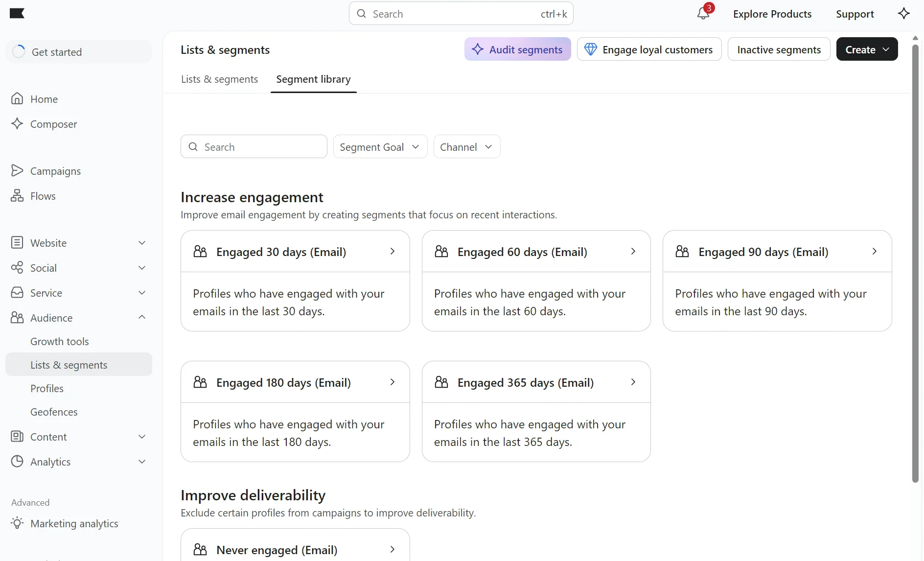Viewport: 924px width, 561px height.
Task: Click the Flows diagram icon
Action: pyautogui.click(x=17, y=196)
